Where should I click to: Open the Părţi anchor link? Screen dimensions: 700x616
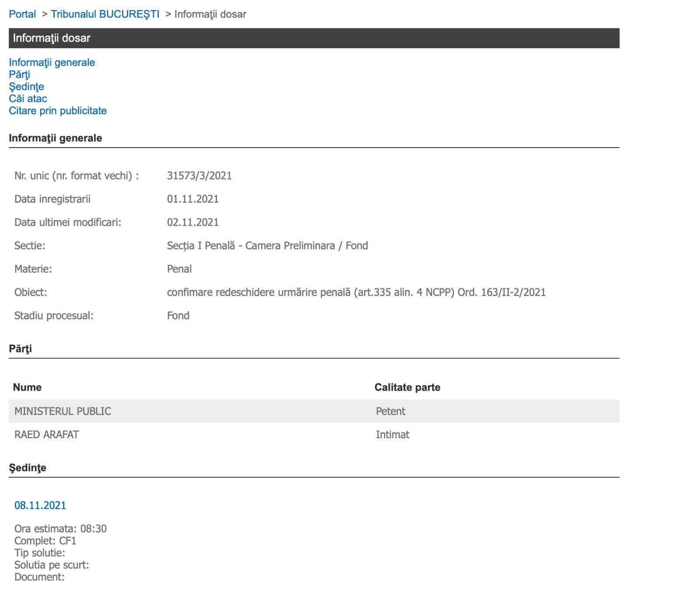point(19,74)
